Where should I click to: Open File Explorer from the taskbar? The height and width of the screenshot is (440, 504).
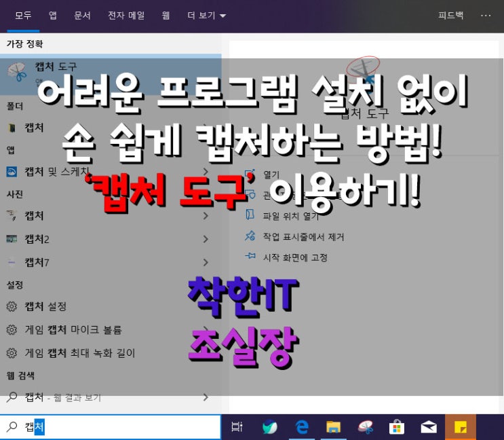333,427
